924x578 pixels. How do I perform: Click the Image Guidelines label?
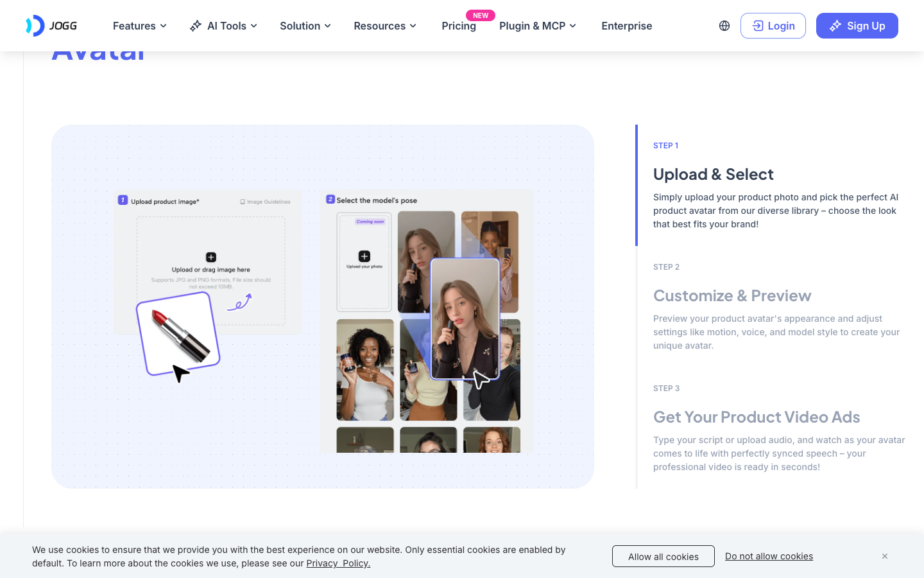tap(265, 202)
